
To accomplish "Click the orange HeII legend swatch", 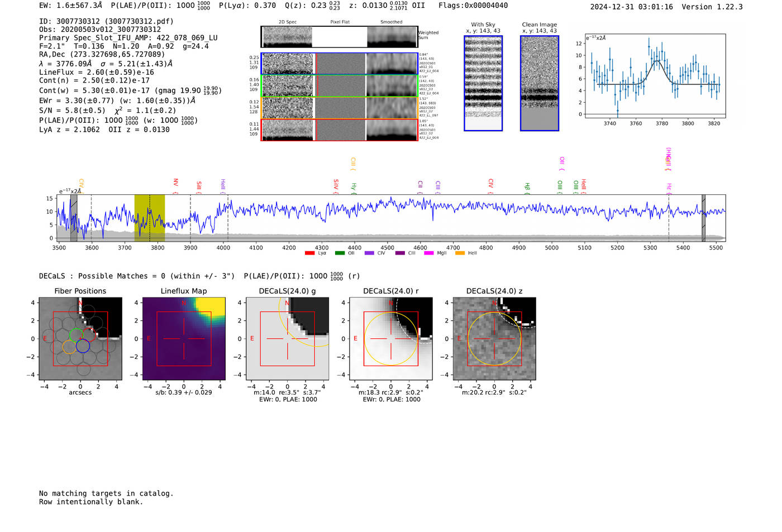I will (460, 253).
